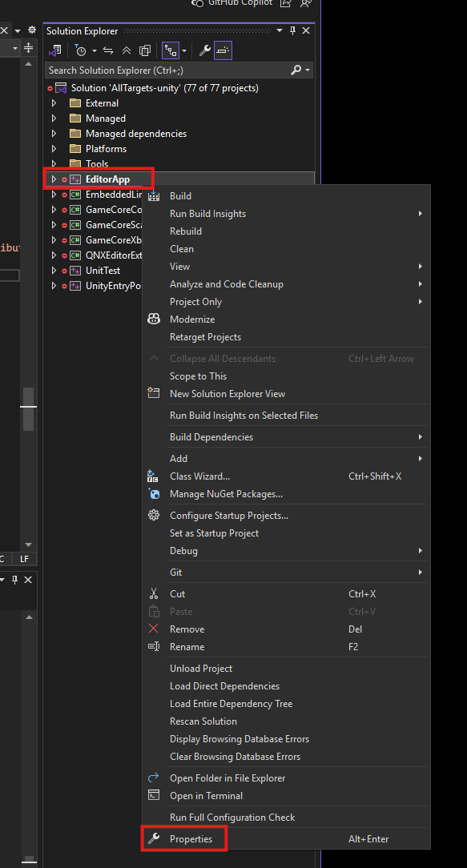Open the Pending Changes Filter dropdown arrow
This screenshot has width=467, height=868.
(95, 51)
